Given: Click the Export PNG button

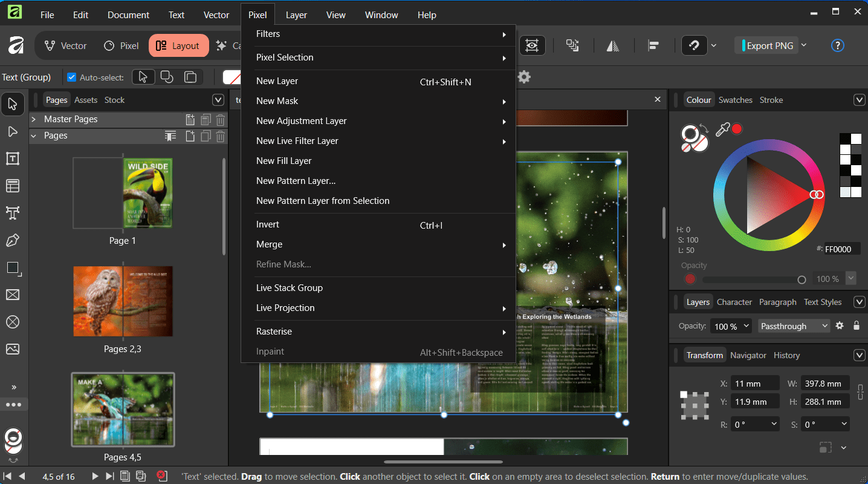Looking at the screenshot, I should click(x=769, y=46).
